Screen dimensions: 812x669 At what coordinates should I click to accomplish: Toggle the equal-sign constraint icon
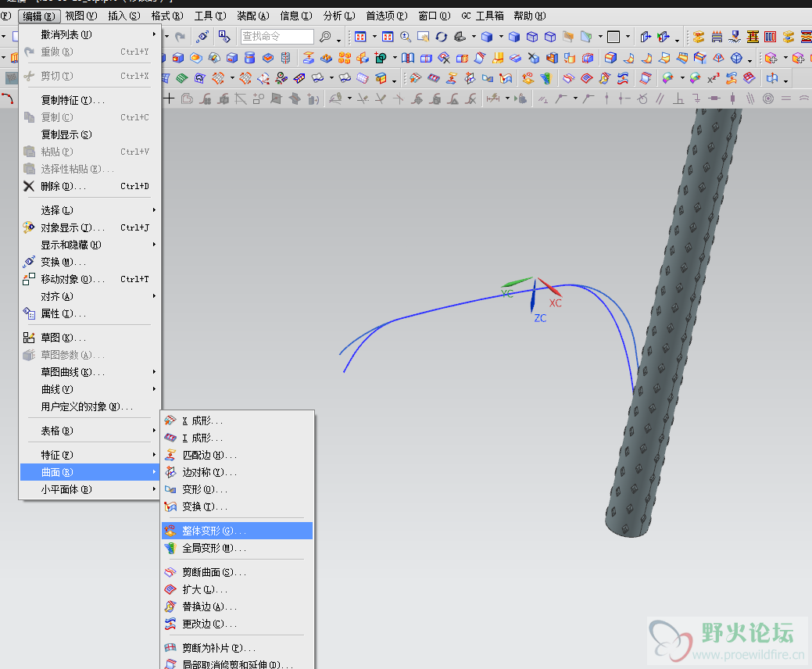tap(786, 98)
